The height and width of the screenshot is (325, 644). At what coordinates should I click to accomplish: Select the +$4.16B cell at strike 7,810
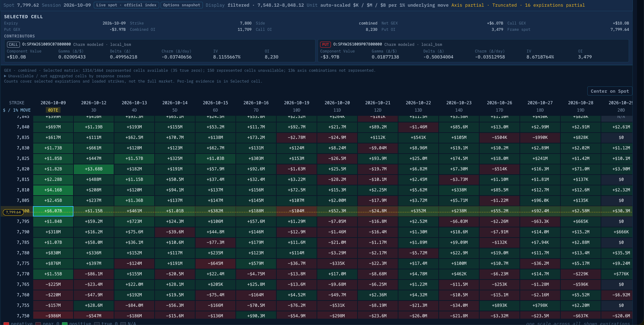pos(53,190)
